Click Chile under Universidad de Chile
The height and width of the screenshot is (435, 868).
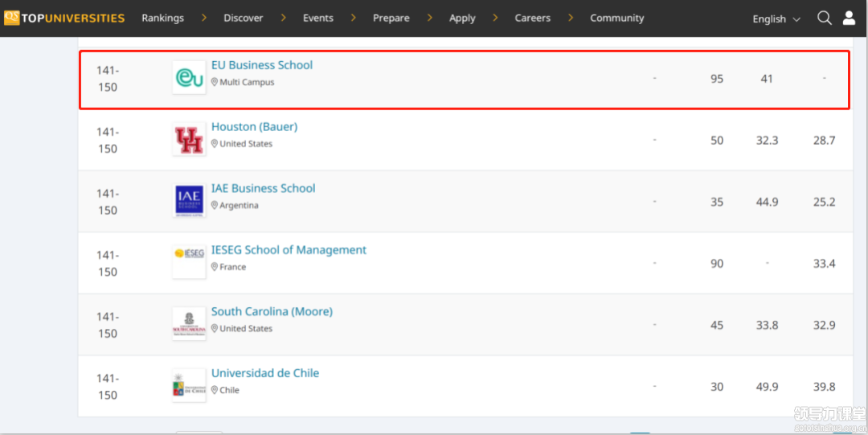(x=230, y=389)
